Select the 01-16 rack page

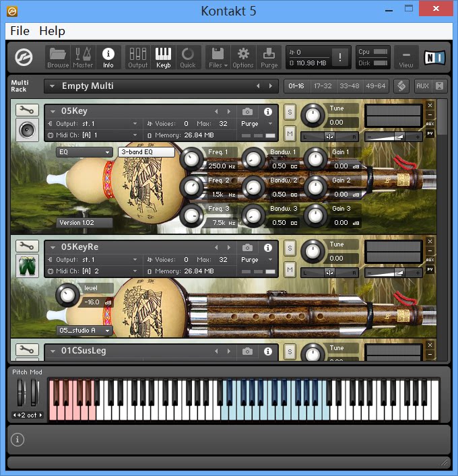coord(296,86)
